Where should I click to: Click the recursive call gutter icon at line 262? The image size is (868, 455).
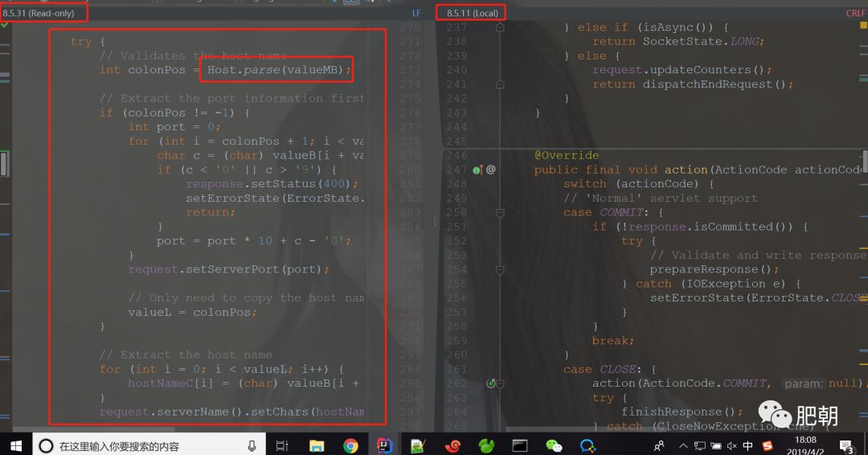[x=490, y=383]
